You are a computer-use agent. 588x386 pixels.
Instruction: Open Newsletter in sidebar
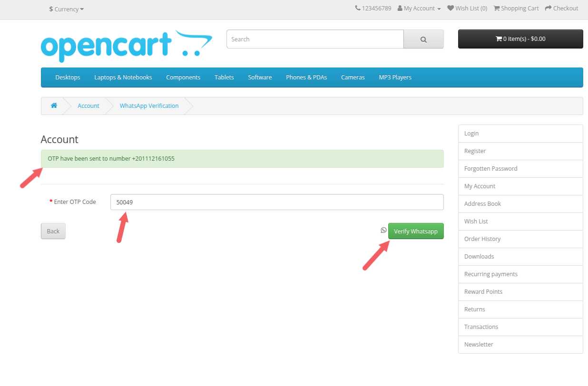520,345
